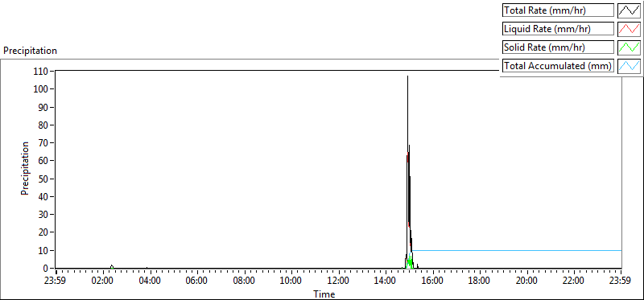Click the Solid Rate green line icon
The width and height of the screenshot is (644, 300).
tap(629, 47)
